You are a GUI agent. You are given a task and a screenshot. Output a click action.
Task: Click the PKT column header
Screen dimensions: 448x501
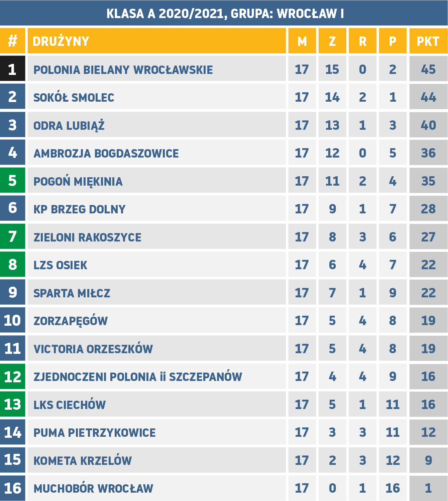coord(428,41)
